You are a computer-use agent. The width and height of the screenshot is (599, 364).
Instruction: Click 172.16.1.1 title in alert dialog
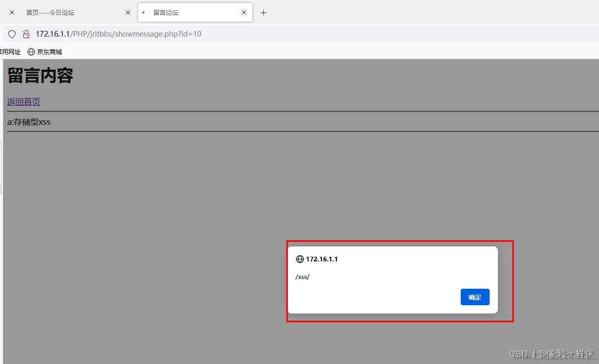(321, 259)
